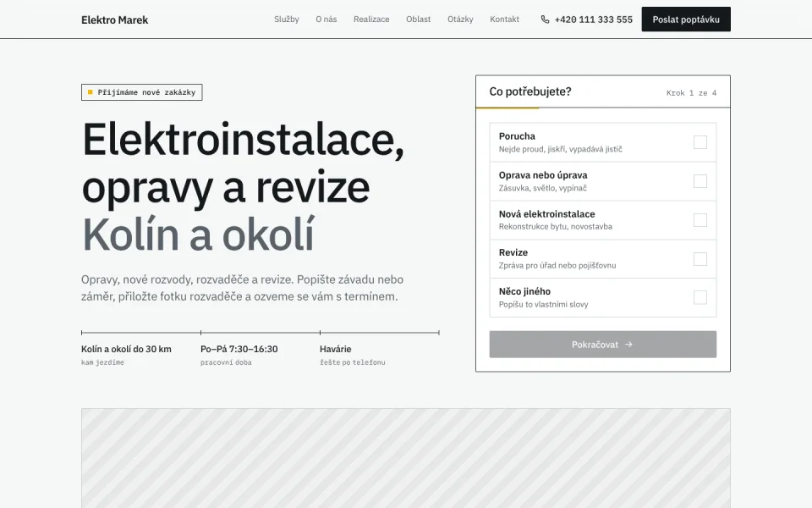Click the yellow status dot in badge
Screen dimensions: 812x508
point(91,92)
